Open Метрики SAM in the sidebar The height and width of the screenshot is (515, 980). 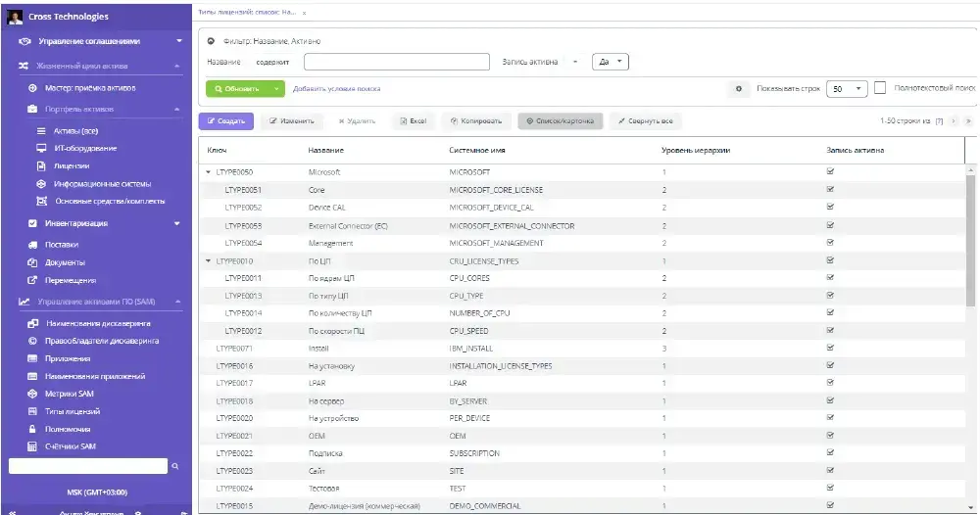click(x=70, y=394)
